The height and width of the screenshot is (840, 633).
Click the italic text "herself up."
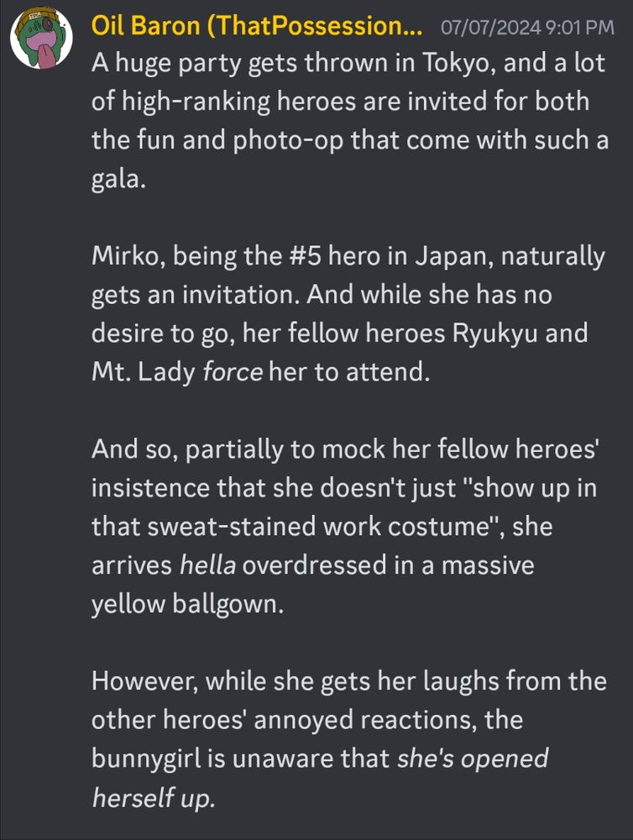point(154,797)
